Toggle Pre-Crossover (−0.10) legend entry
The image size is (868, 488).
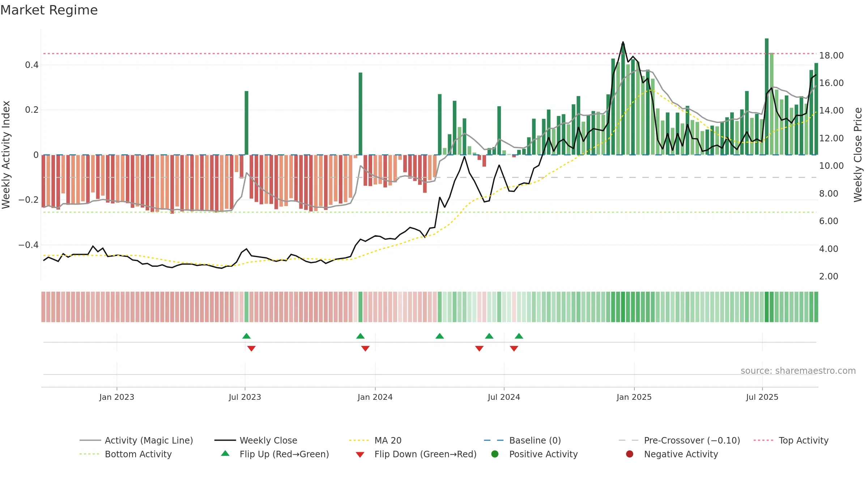[x=680, y=440]
